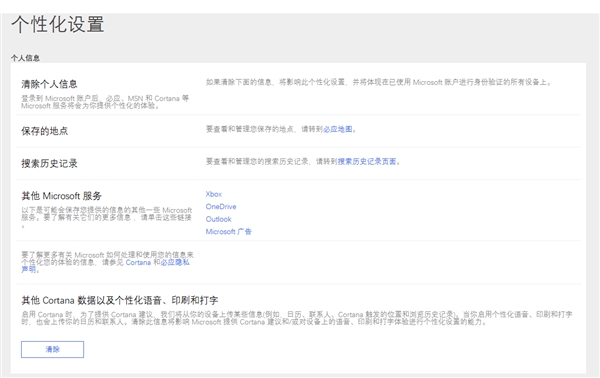Viewport: 600px width, 378px height.
Task: Open the Xbox service link
Action: point(214,194)
